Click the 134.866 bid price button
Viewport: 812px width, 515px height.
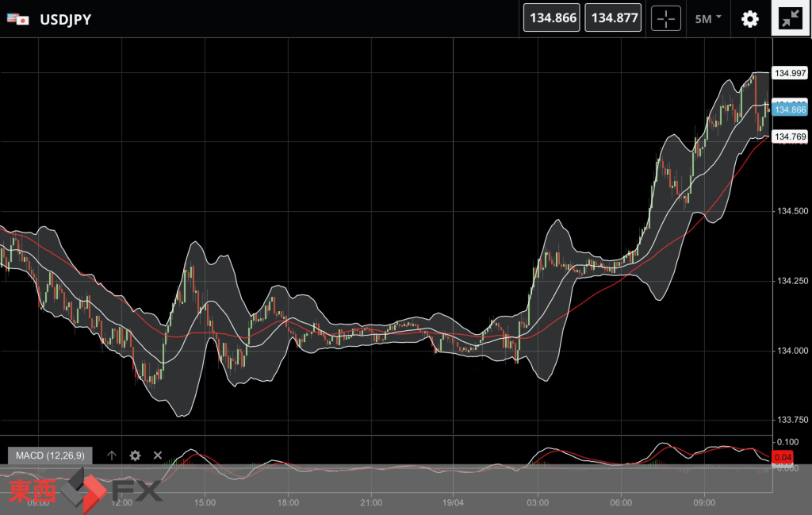click(552, 17)
